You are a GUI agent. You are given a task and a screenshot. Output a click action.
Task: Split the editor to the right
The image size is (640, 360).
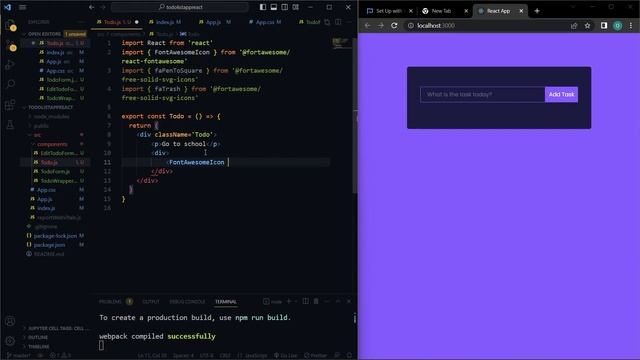pos(338,22)
